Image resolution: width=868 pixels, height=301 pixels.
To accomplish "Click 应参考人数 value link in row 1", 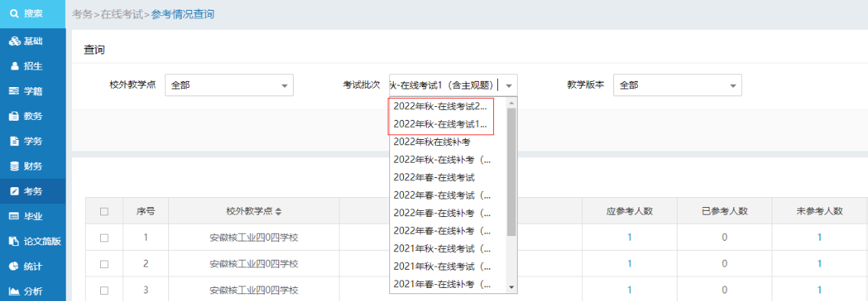I will click(629, 237).
